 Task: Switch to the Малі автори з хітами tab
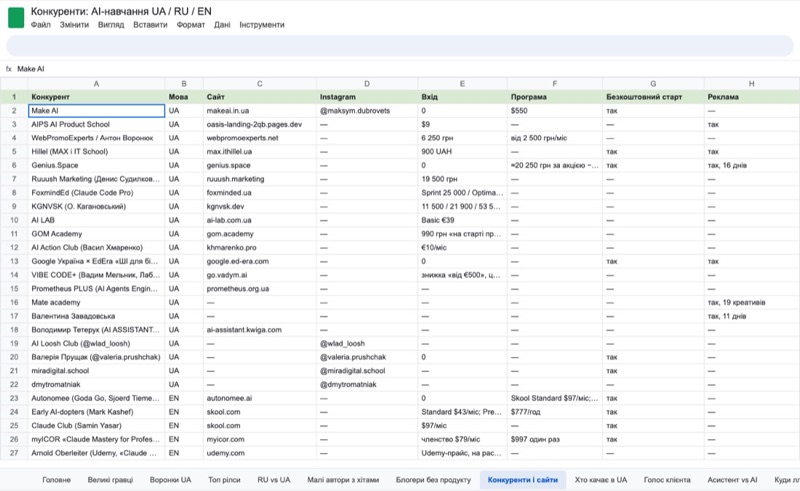coord(343,480)
